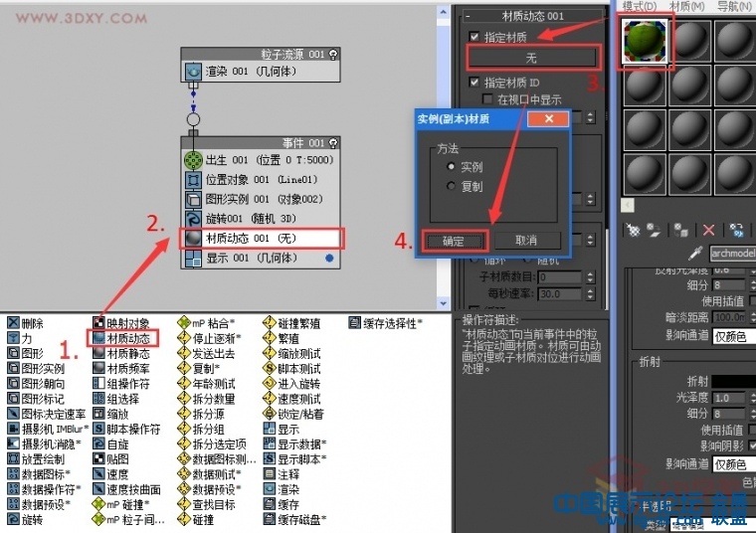Pick material with eyedropper beside archmodel name
The width and height of the screenshot is (756, 533).
tap(695, 253)
